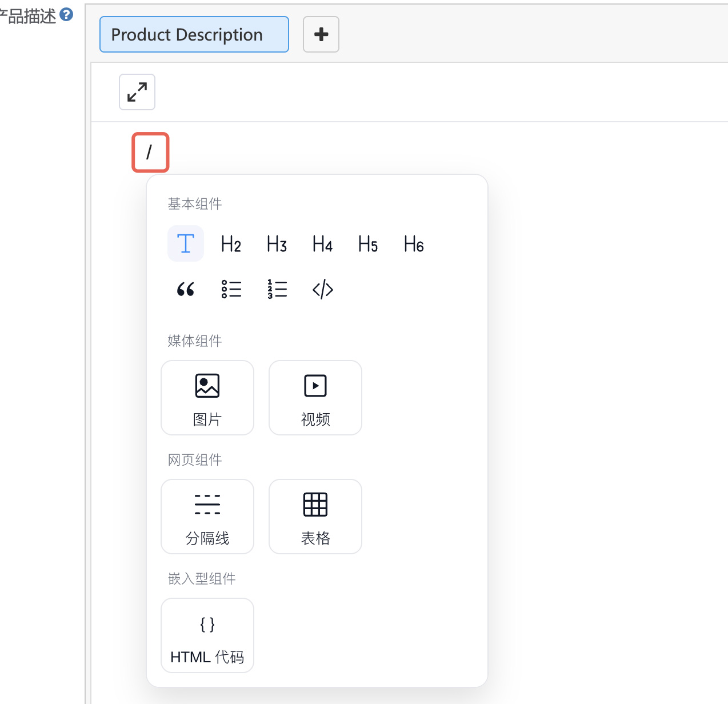Image resolution: width=728 pixels, height=704 pixels.
Task: Insert a video via 视频 card
Action: [315, 398]
